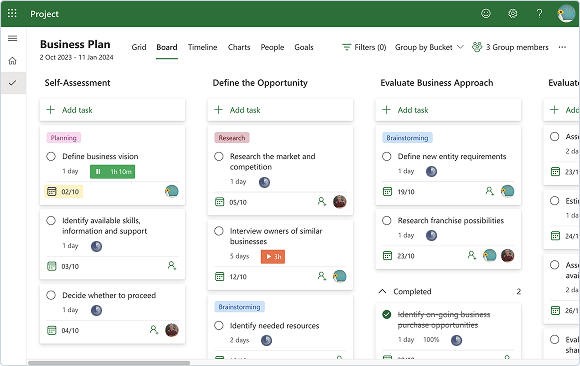Click the progress circle on Identify available skills card
This screenshot has width=580, height=366.
[x=97, y=246]
